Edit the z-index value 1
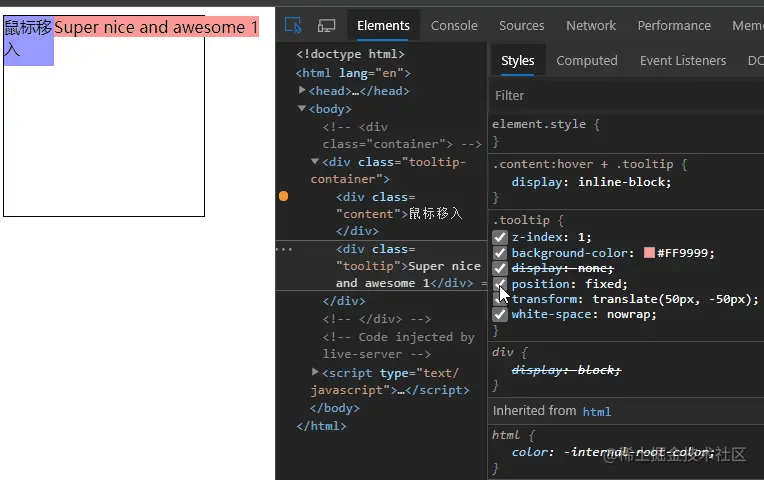The image size is (764, 480). click(x=581, y=237)
